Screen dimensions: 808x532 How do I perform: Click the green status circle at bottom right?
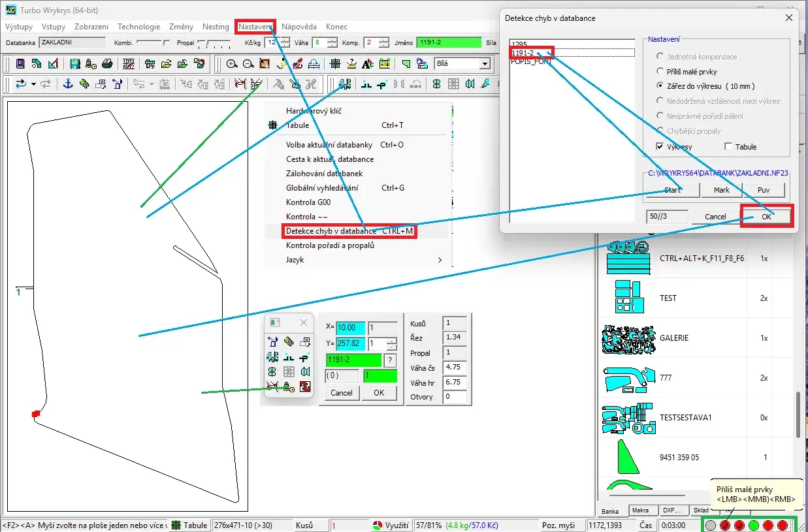click(754, 525)
